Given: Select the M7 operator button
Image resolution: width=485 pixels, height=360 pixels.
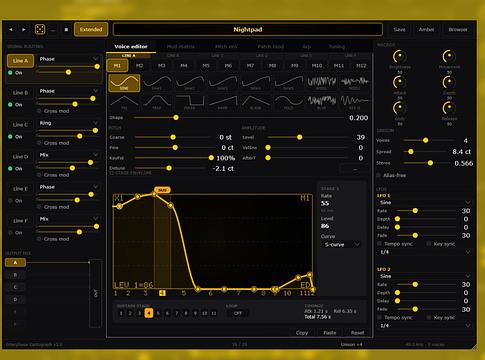Looking at the screenshot, I should 250,66.
